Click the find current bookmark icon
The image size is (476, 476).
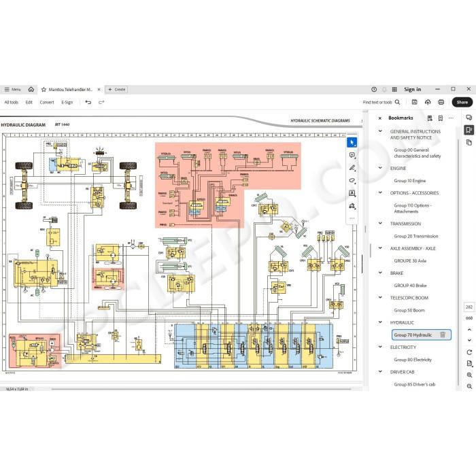(430, 118)
